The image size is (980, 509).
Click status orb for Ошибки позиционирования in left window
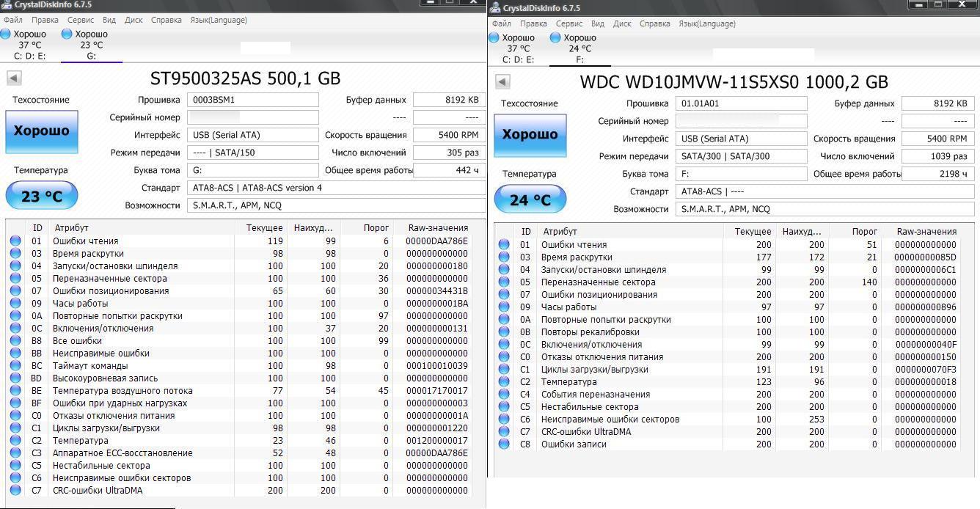click(x=15, y=290)
